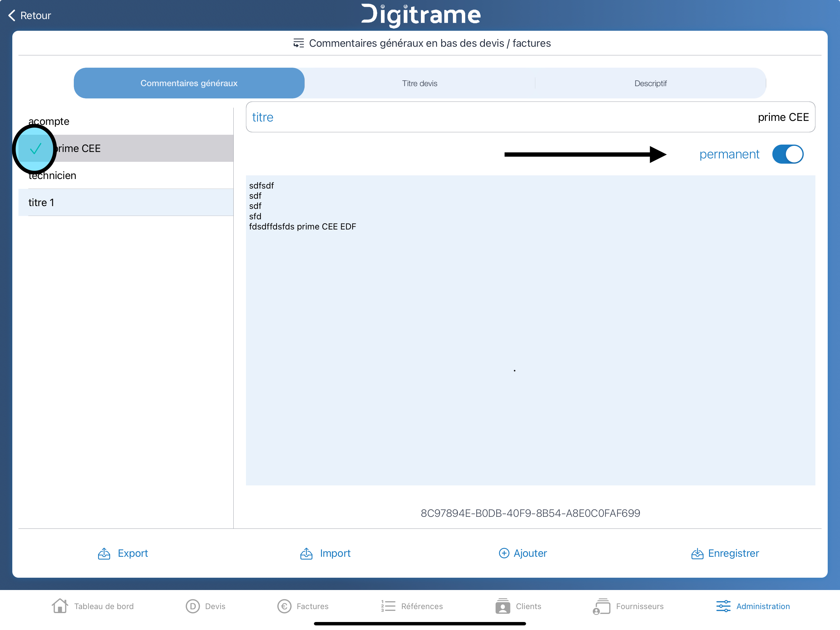
Task: Open Tableau de bord house icon
Action: 60,606
